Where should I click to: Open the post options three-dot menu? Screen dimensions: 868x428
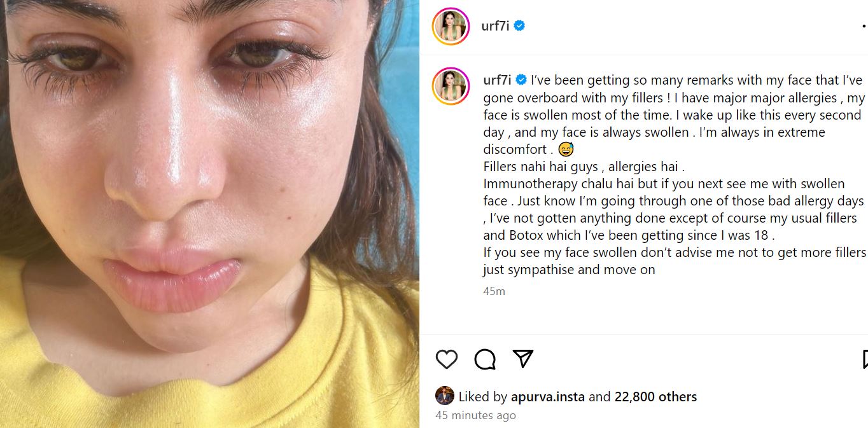click(x=864, y=27)
